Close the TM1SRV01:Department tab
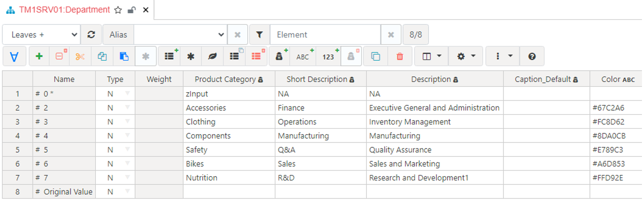This screenshot has width=644, height=203. click(146, 10)
